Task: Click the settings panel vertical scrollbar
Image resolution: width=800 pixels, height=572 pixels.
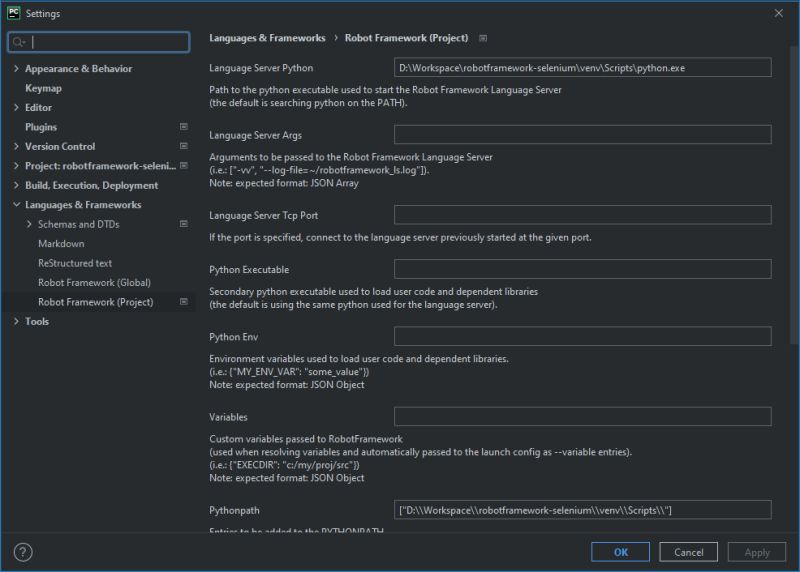Action: [x=794, y=194]
